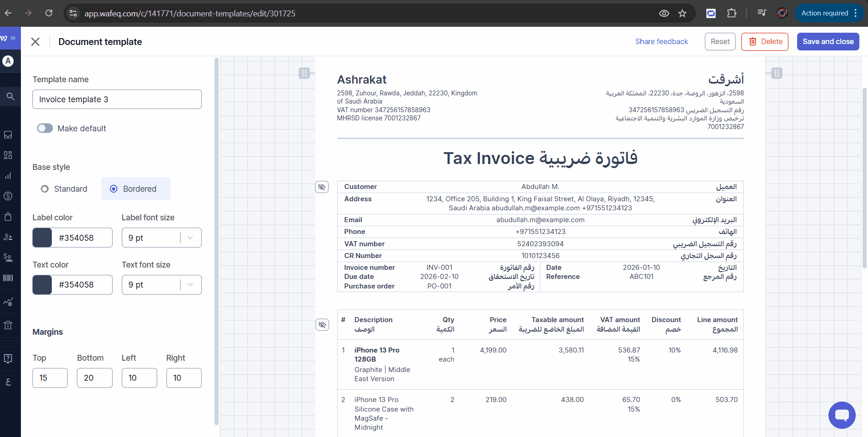The height and width of the screenshot is (437, 868).
Task: Open the bar chart reports sidebar icon
Action: tap(8, 176)
